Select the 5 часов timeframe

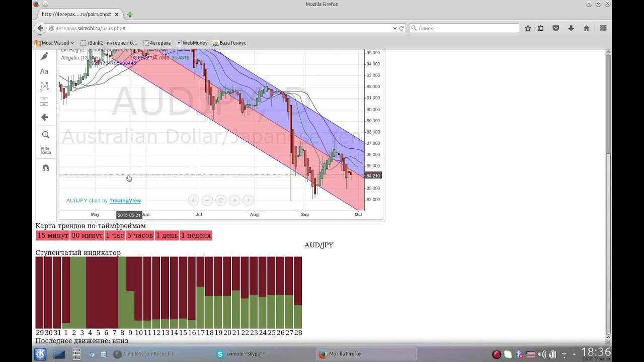click(140, 235)
